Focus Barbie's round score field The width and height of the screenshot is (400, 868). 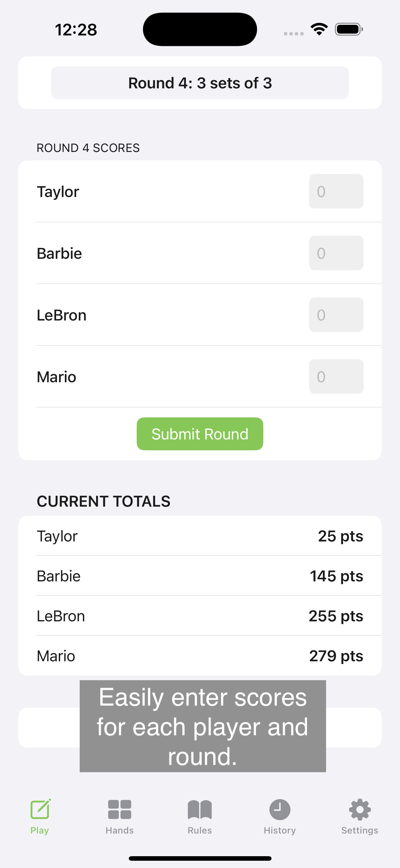coord(336,253)
